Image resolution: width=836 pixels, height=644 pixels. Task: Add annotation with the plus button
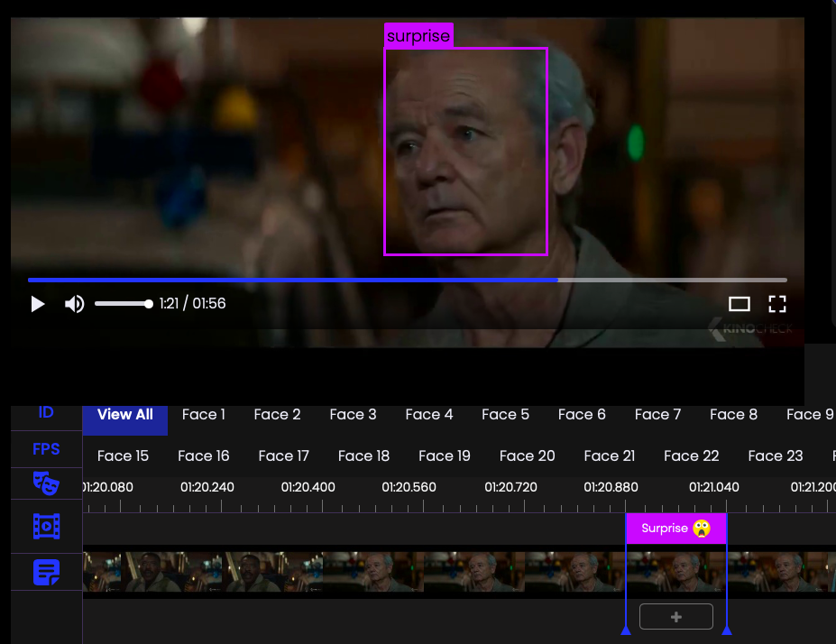click(x=676, y=617)
